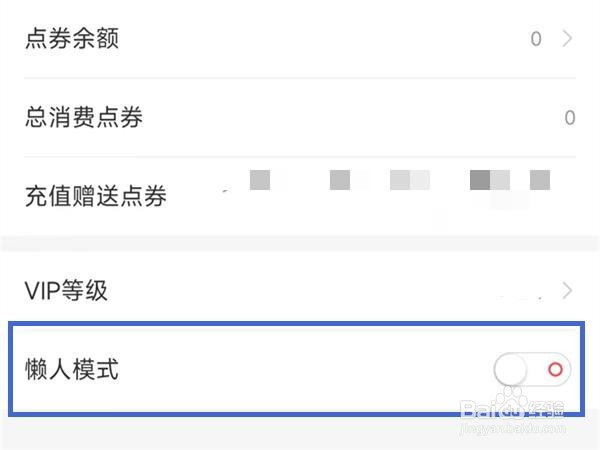This screenshot has height=450, width=600.
Task: Tap the 充值赠送点券 label
Action: 96,196
